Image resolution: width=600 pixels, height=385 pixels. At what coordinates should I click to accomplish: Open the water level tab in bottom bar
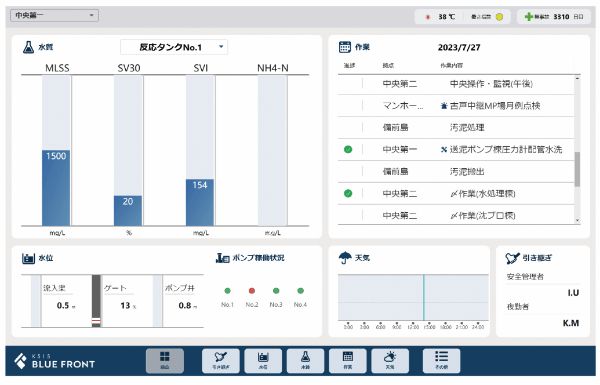click(x=263, y=361)
